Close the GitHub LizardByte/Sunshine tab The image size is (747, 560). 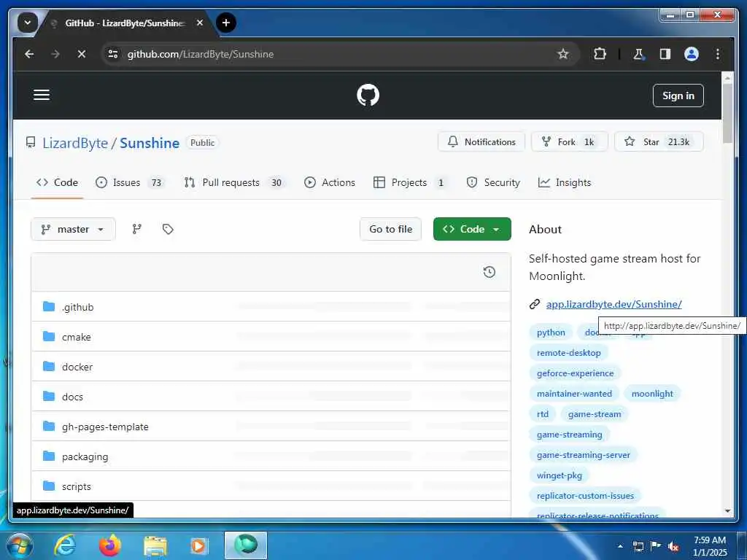(200, 23)
